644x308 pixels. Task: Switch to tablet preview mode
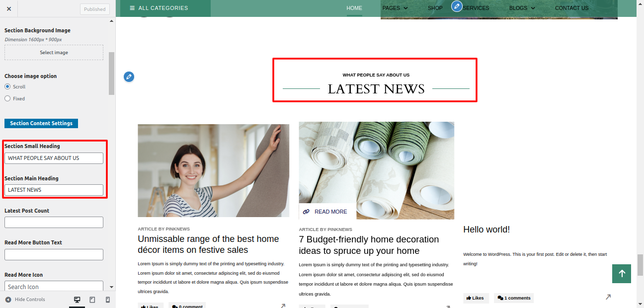(92, 300)
